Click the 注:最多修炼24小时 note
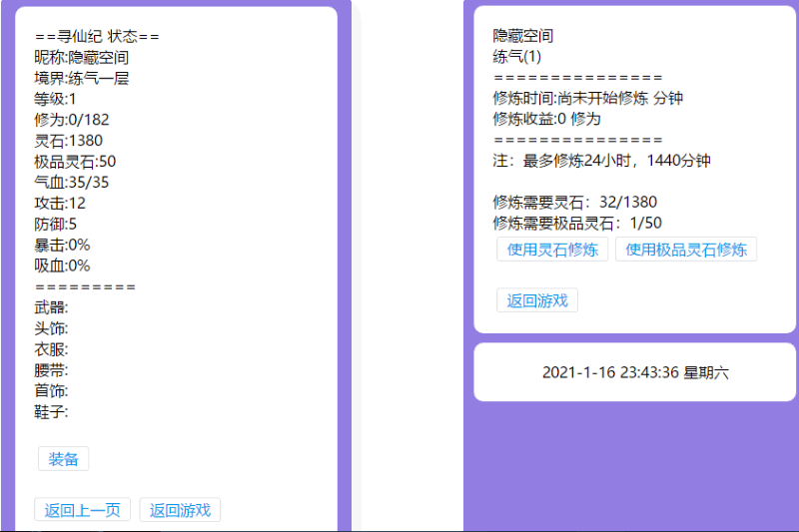 [601, 160]
